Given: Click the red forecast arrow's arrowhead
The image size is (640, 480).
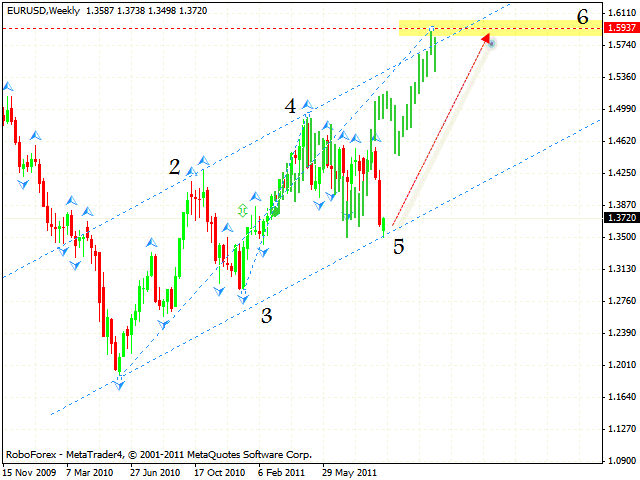Looking at the screenshot, I should click(487, 39).
